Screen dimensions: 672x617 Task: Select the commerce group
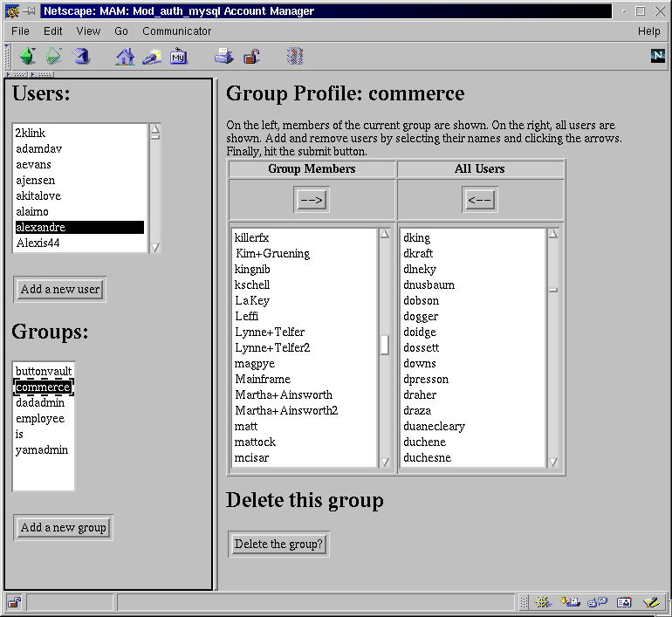pos(44,387)
